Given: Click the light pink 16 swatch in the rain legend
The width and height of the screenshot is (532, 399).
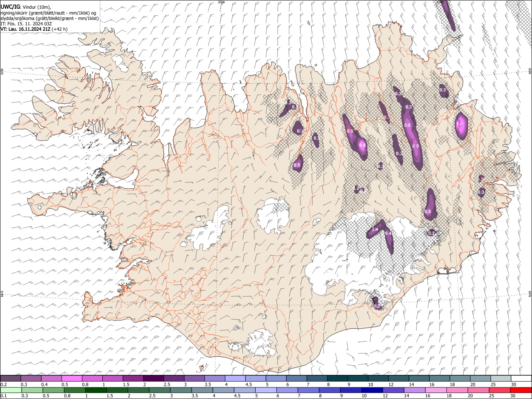Looking at the screenshot, I should point(436,390).
